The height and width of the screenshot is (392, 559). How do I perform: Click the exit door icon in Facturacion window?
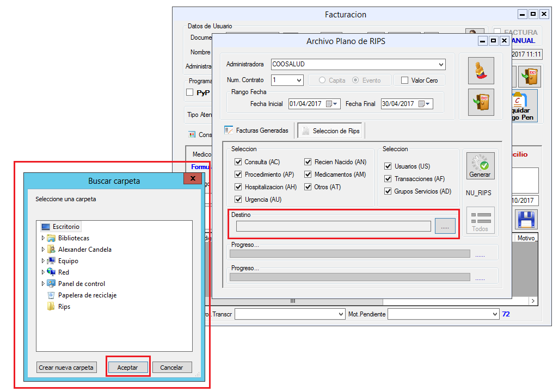point(529,77)
